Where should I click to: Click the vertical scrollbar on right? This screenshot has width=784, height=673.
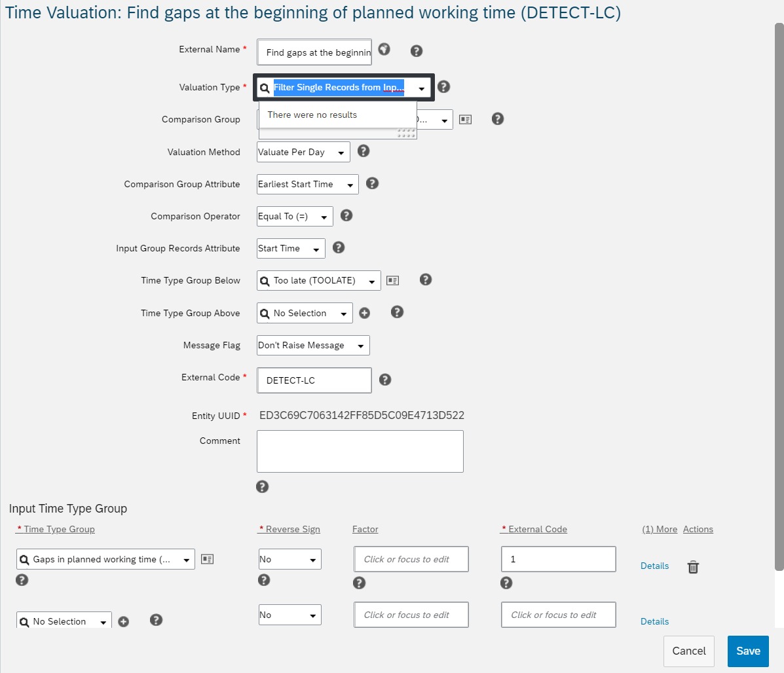[779, 297]
